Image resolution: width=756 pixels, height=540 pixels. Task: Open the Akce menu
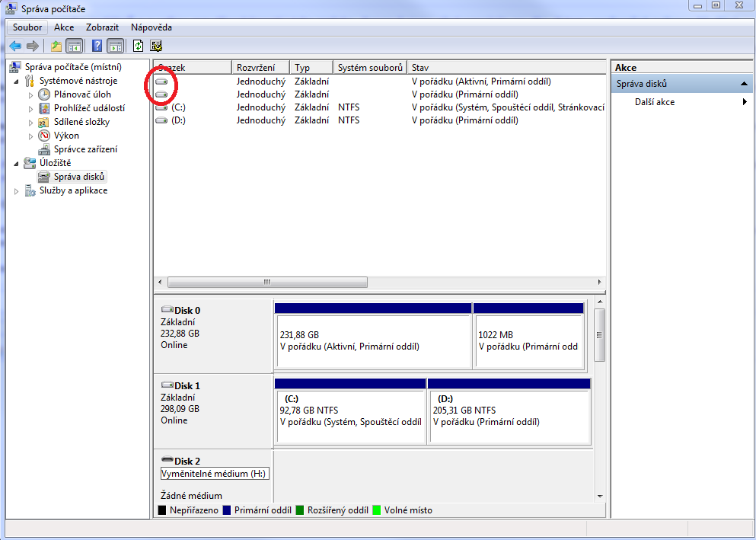tap(64, 27)
